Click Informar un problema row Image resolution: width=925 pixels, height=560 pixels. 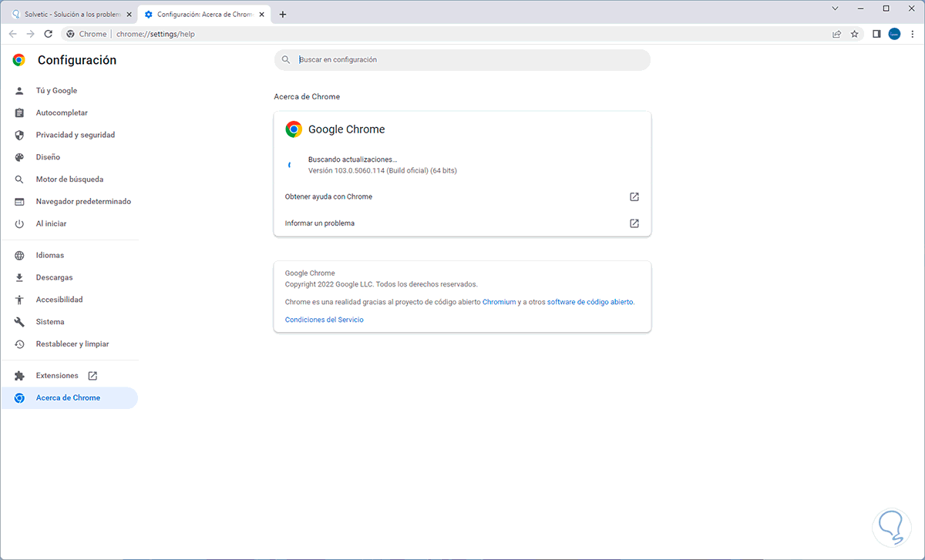point(462,223)
